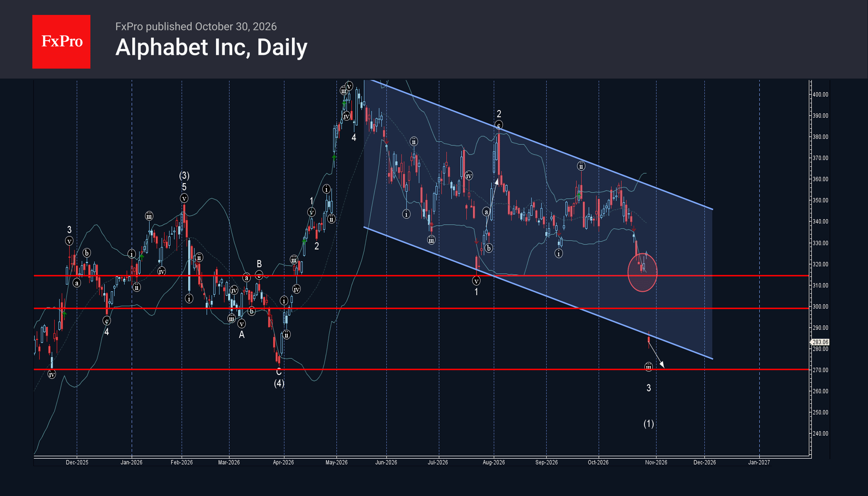This screenshot has height=496, width=868.
Task: Select the Sep-2026 date axis label
Action: click(x=547, y=462)
